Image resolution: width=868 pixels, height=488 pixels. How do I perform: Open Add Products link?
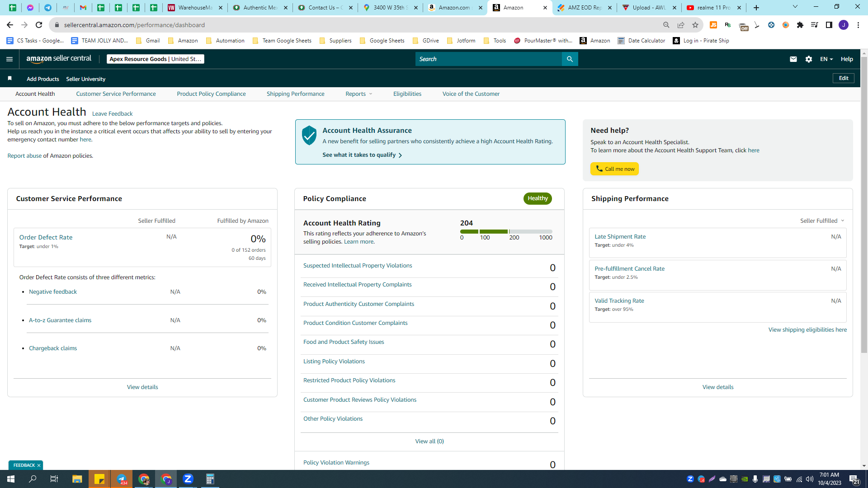[x=43, y=79]
